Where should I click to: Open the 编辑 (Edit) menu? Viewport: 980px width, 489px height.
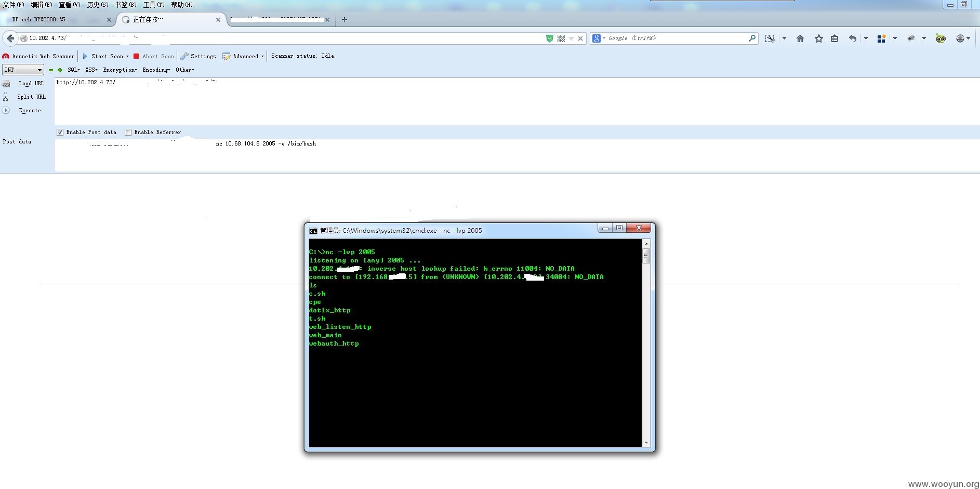(x=42, y=5)
